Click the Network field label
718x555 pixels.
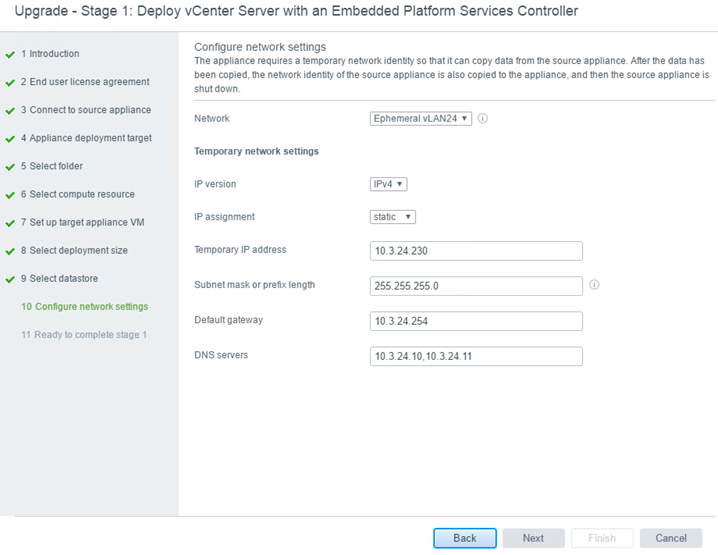[x=212, y=119]
